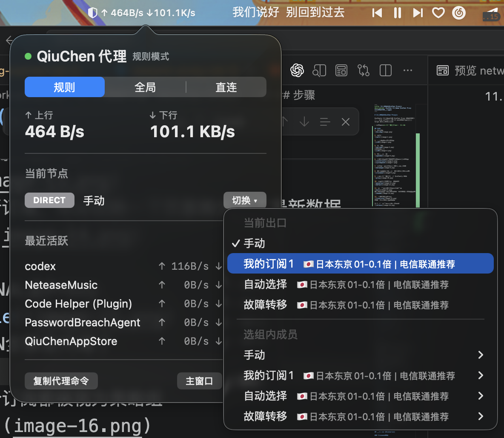Screen dimensions: 504x438
Task: Switch to 规则 rule mode
Action: click(x=65, y=87)
